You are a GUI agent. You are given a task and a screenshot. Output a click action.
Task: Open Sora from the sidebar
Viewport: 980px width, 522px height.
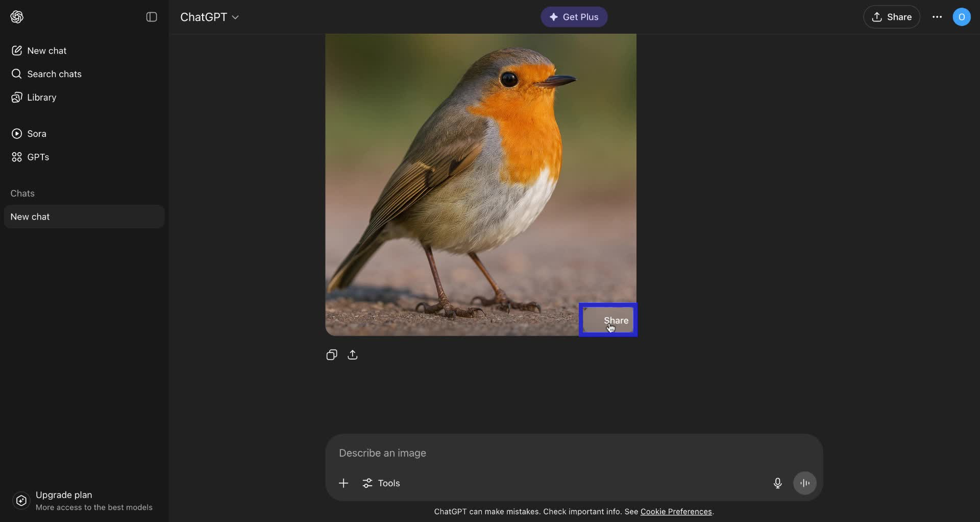[37, 133]
